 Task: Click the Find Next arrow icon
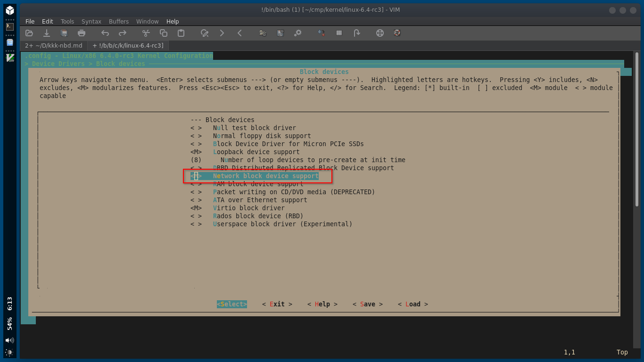[222, 33]
